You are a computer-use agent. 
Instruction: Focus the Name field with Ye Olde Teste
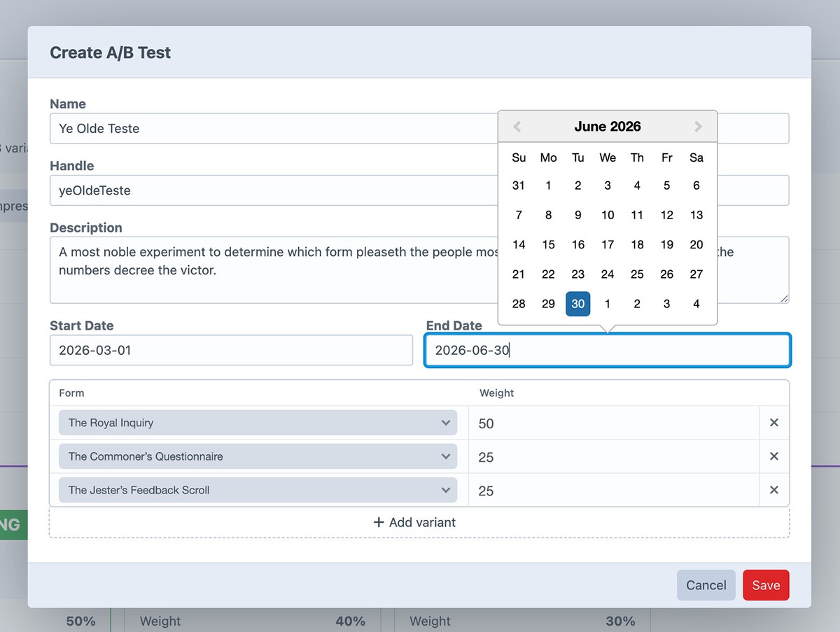(x=419, y=129)
